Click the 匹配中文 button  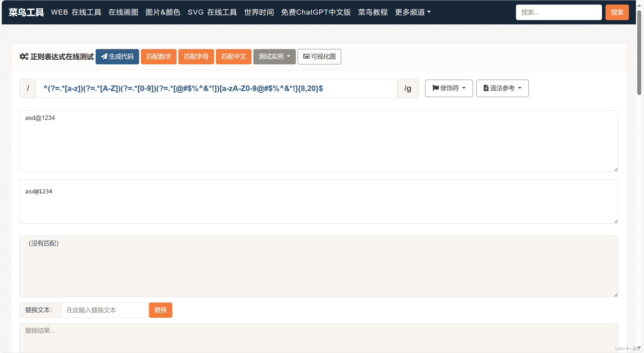(234, 57)
